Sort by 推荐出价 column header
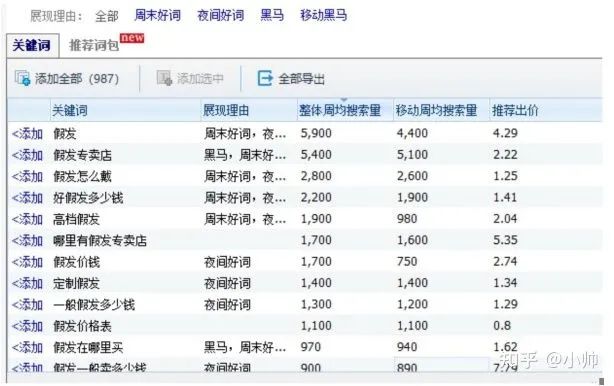 pyautogui.click(x=515, y=110)
